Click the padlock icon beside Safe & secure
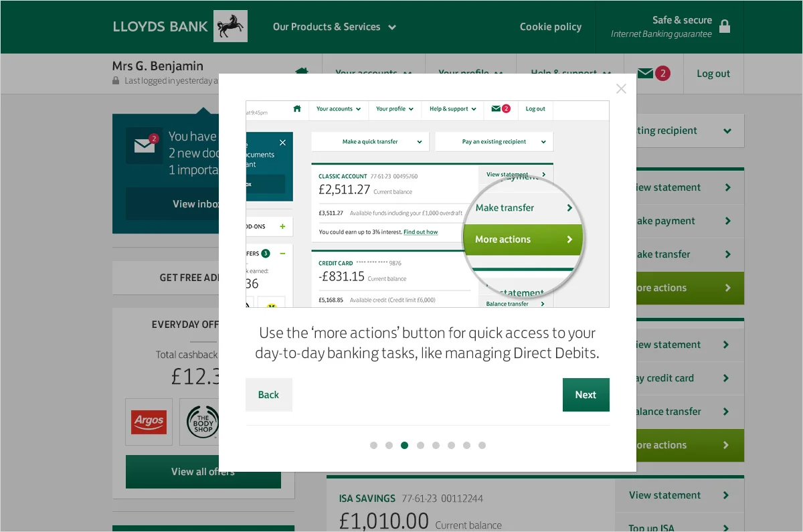The width and height of the screenshot is (803, 532). click(725, 26)
